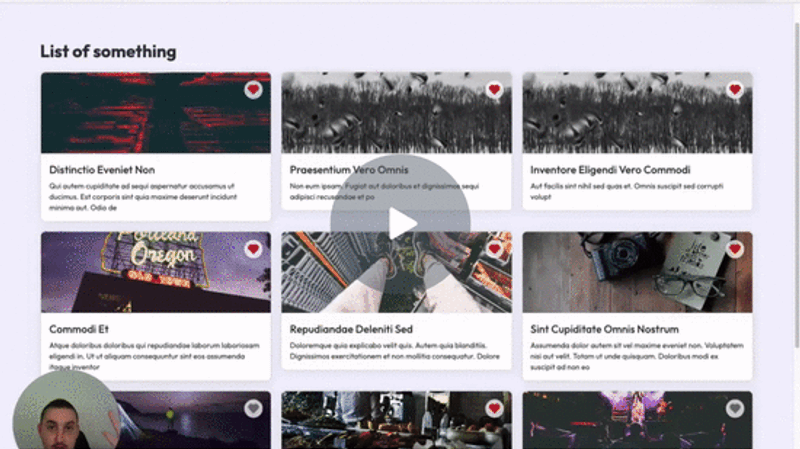Click the camera and glasses image
The image size is (800, 449).
[x=637, y=272]
